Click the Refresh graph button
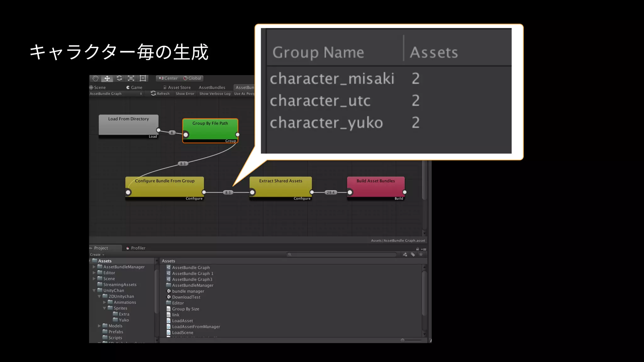This screenshot has height=362, width=644. (x=160, y=94)
